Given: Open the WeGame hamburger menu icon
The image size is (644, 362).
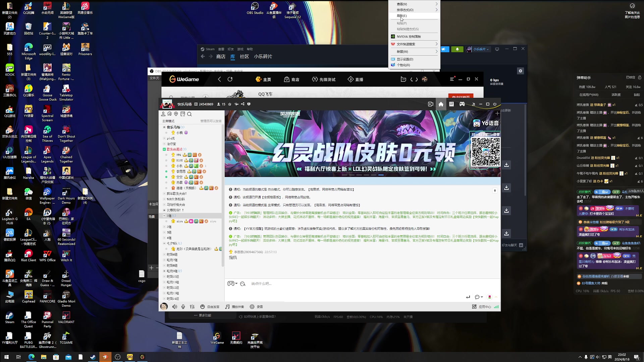Looking at the screenshot, I should click(451, 79).
